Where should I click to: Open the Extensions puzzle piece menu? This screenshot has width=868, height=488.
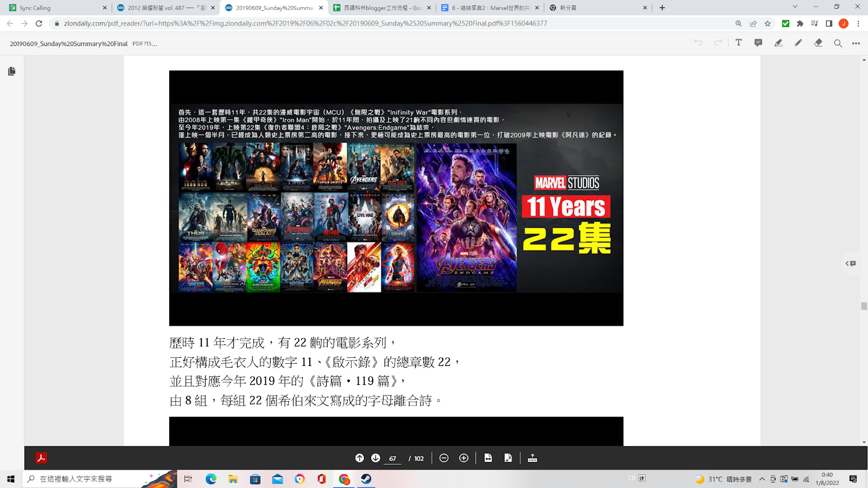pyautogui.click(x=800, y=23)
